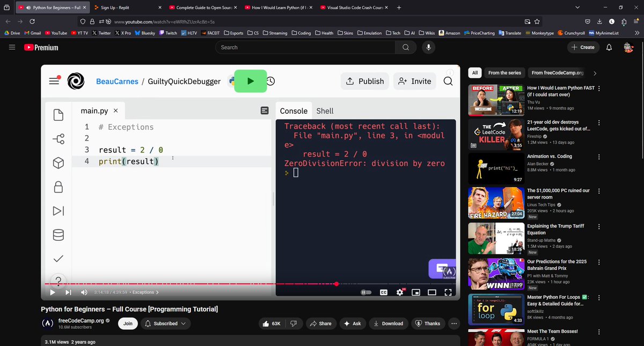Expand the Exceptions chapter list

145,292
